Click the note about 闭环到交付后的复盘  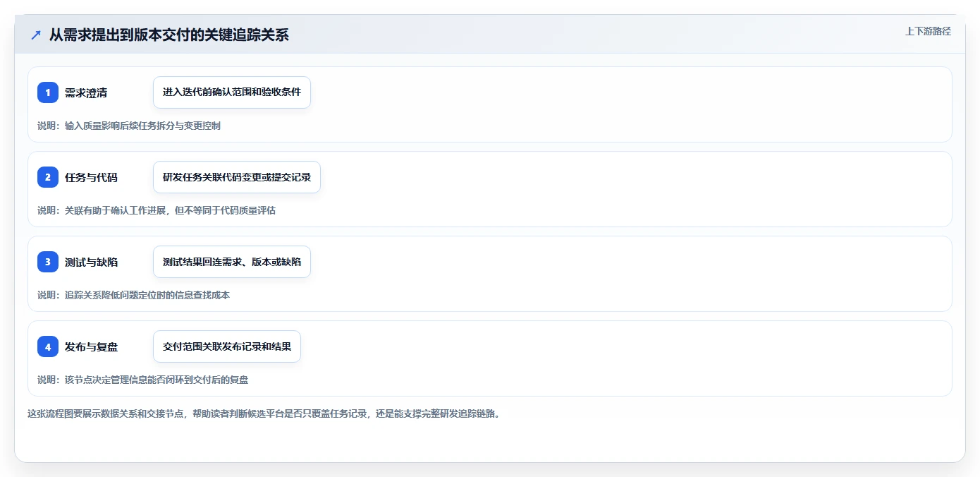click(142, 380)
